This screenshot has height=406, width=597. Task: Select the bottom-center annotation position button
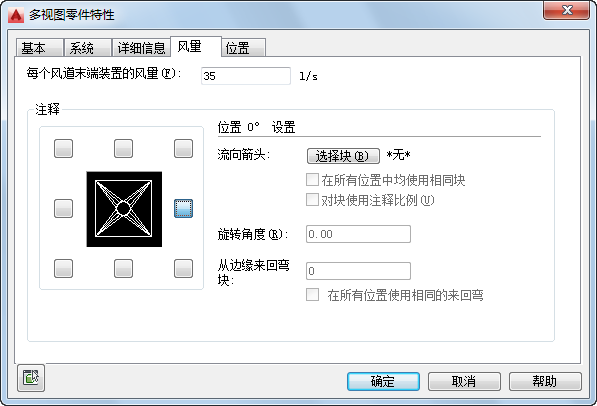[123, 269]
